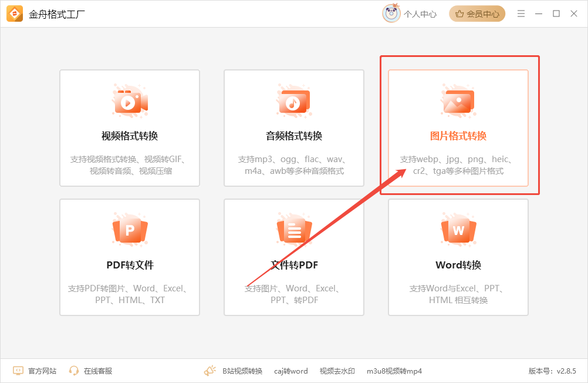
Task: Minimize the 金舟格式工厂 window
Action: coord(539,14)
